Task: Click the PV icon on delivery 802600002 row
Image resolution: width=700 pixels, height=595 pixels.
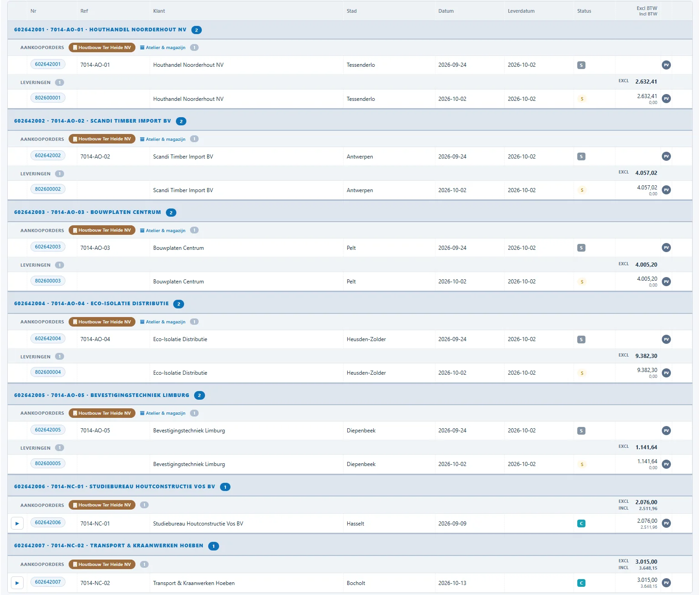Action: 666,190
